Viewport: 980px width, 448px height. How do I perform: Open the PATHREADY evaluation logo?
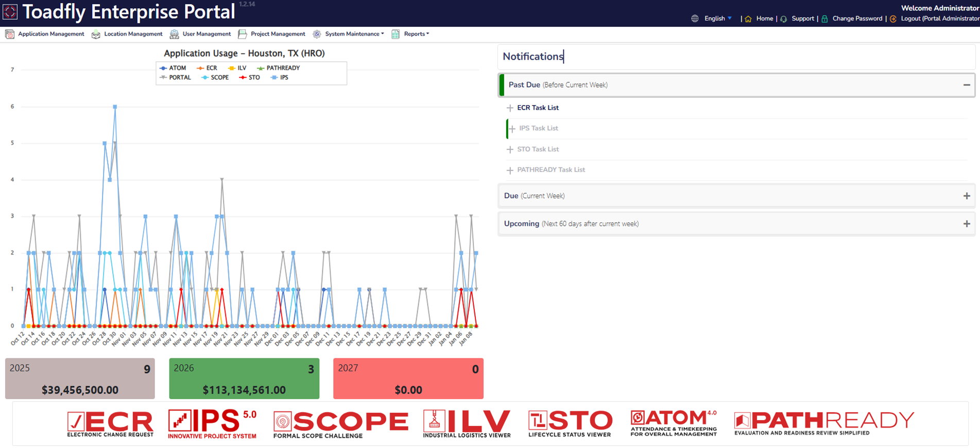(824, 423)
